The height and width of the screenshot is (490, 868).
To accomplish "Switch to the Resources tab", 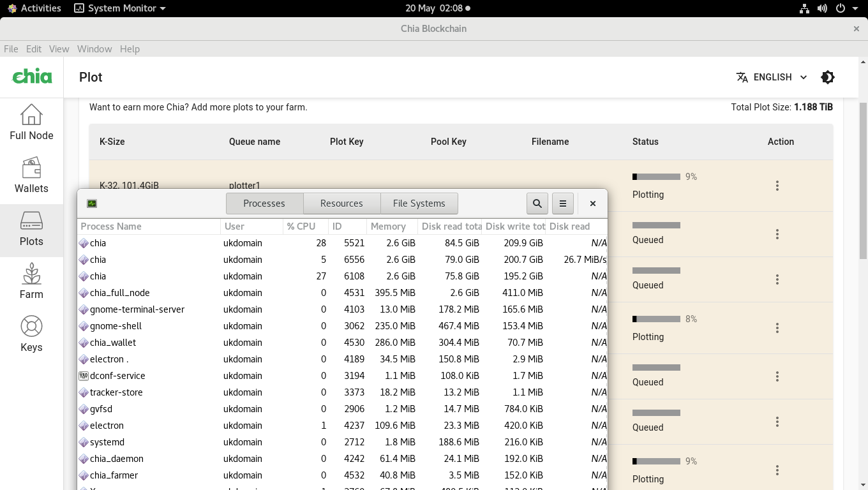I will (341, 204).
